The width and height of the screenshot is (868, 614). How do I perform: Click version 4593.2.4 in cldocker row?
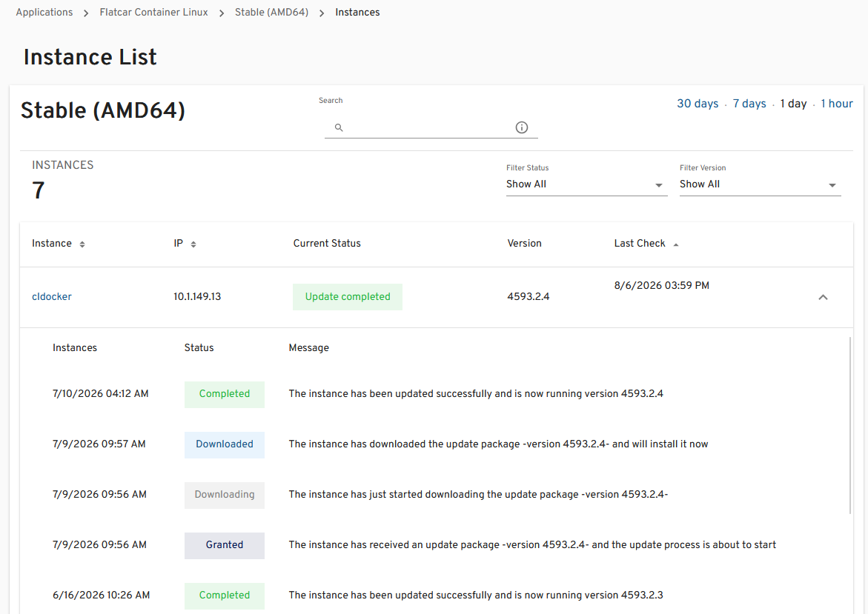(x=528, y=296)
